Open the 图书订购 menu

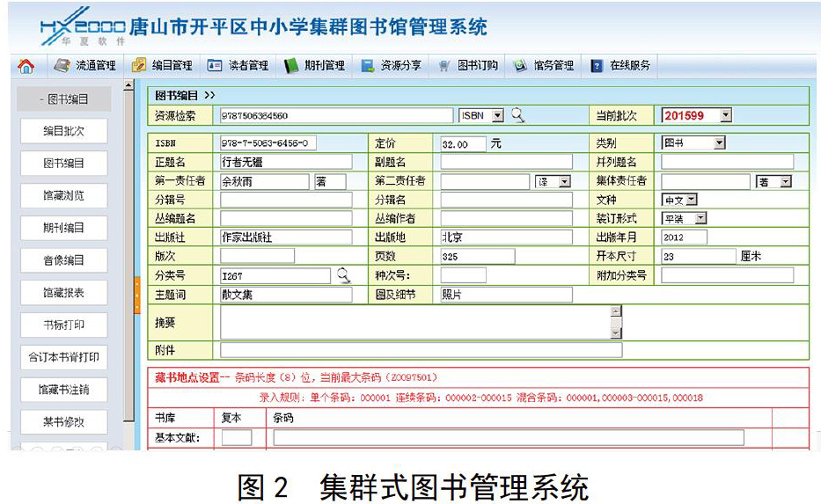tap(478, 65)
